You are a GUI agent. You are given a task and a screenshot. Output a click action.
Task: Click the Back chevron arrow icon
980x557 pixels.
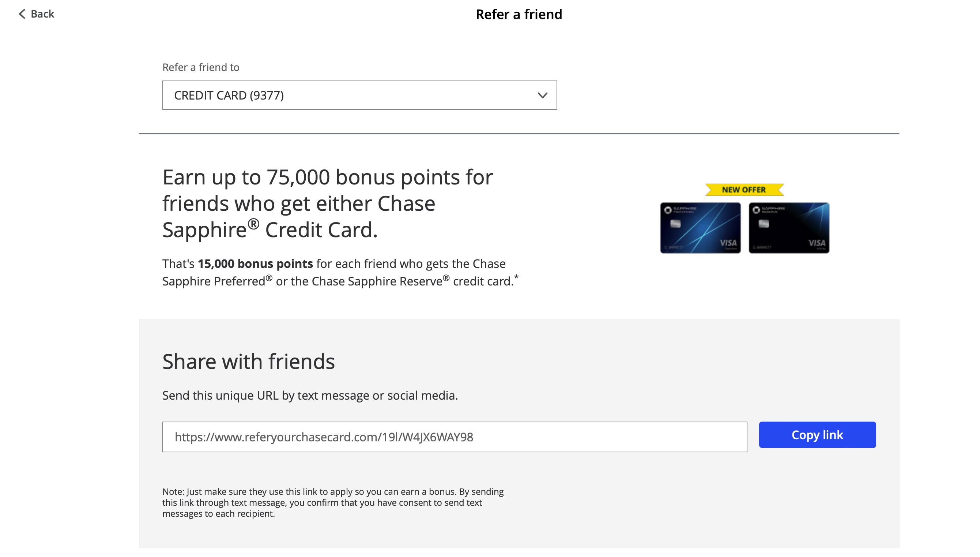[22, 14]
